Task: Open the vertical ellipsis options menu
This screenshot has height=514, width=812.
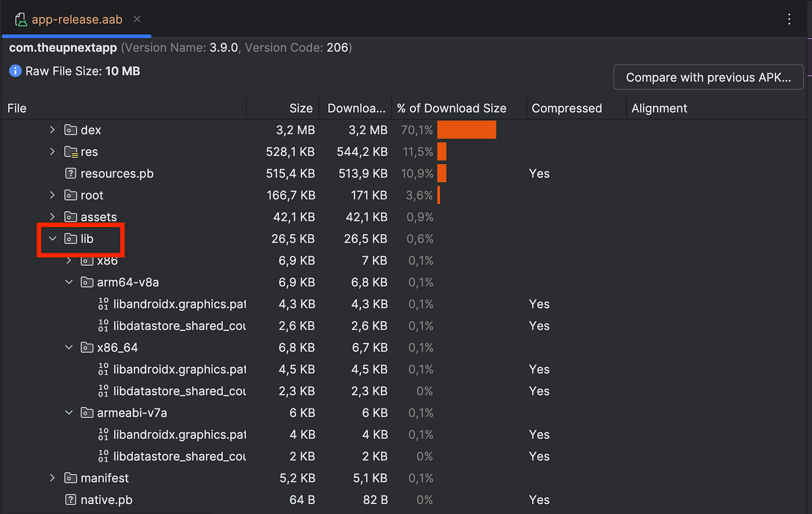Action: [x=789, y=19]
